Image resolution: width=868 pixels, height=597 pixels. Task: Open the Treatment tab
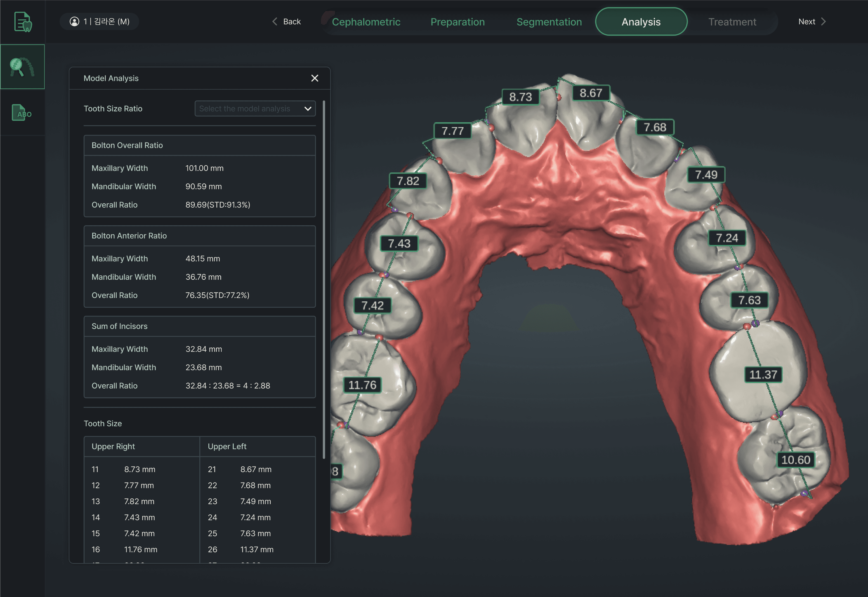click(x=732, y=22)
